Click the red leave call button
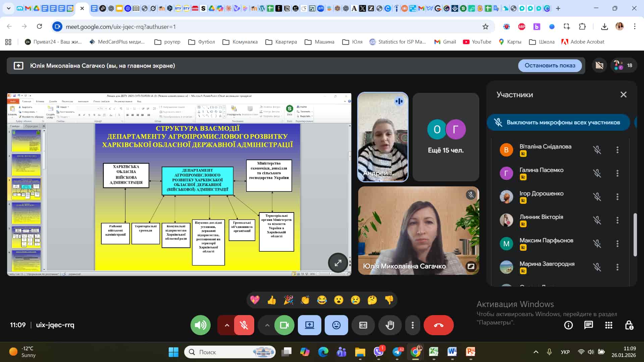The height and width of the screenshot is (362, 644). [438, 325]
